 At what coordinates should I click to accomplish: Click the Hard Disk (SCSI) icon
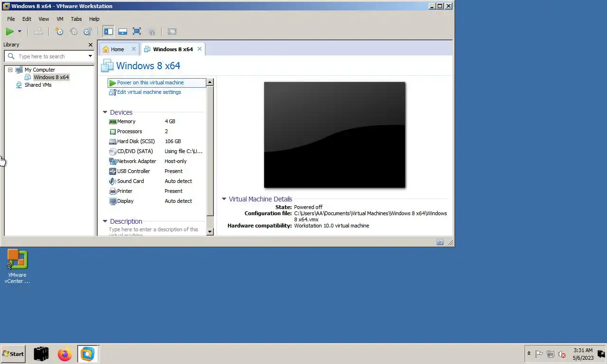pos(112,142)
